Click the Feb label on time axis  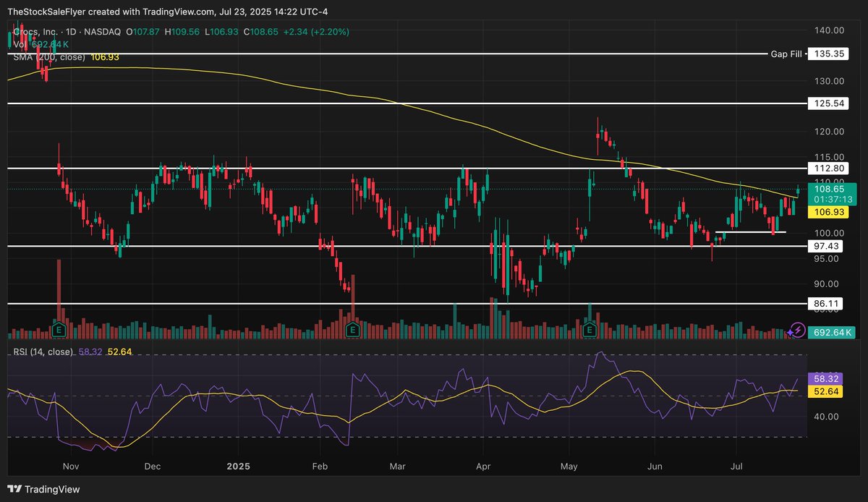click(320, 467)
